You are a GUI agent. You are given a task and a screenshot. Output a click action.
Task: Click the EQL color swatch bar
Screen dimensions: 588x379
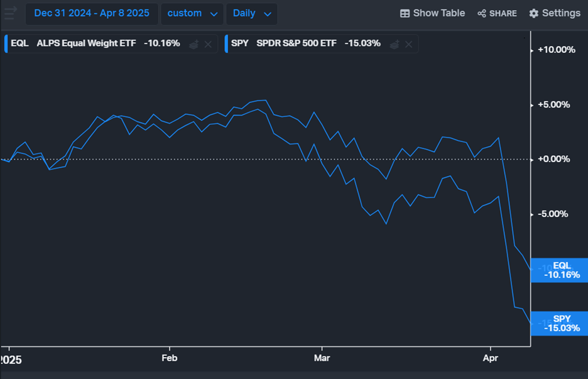point(6,43)
